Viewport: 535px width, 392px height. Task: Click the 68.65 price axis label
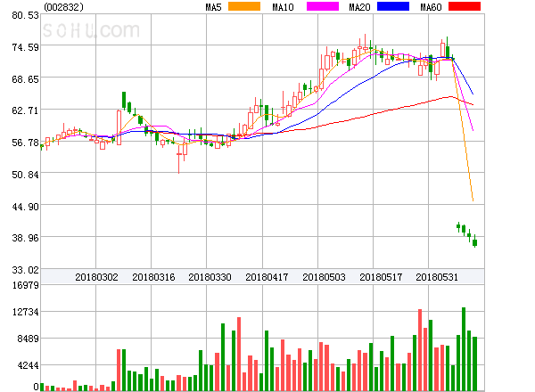[25, 79]
